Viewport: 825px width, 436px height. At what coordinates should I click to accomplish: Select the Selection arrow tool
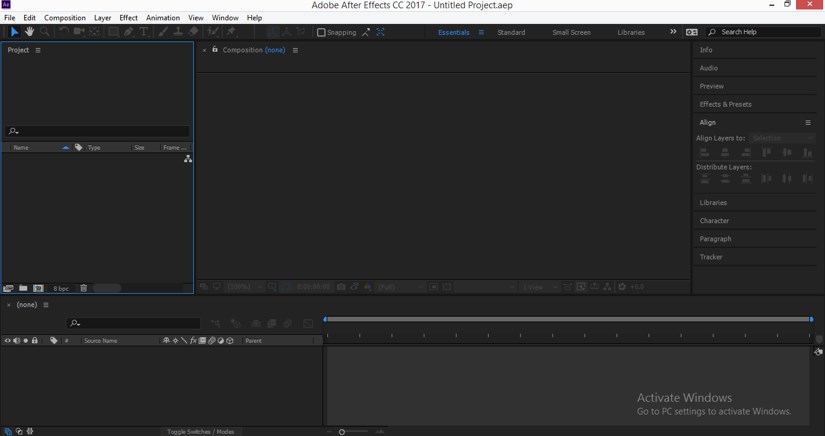click(14, 32)
